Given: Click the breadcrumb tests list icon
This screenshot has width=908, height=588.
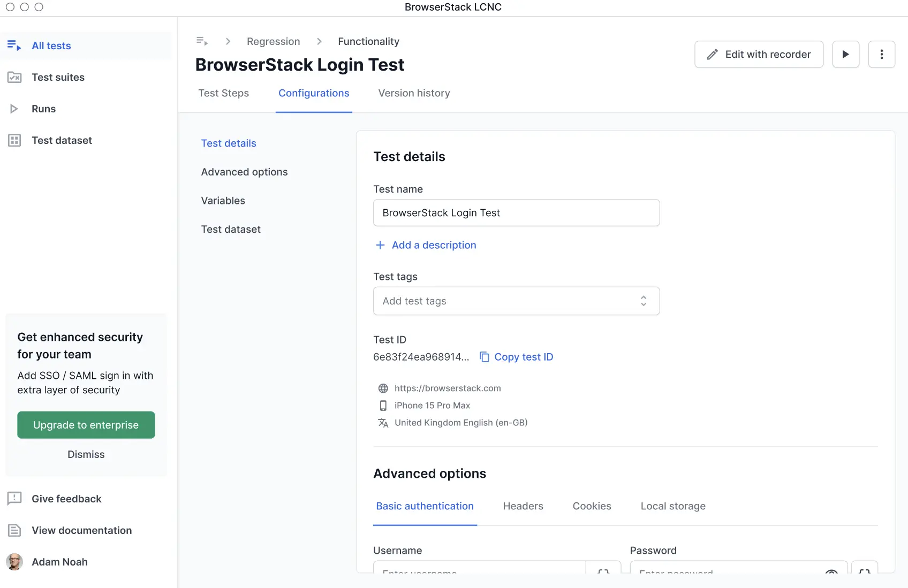Looking at the screenshot, I should tap(202, 42).
